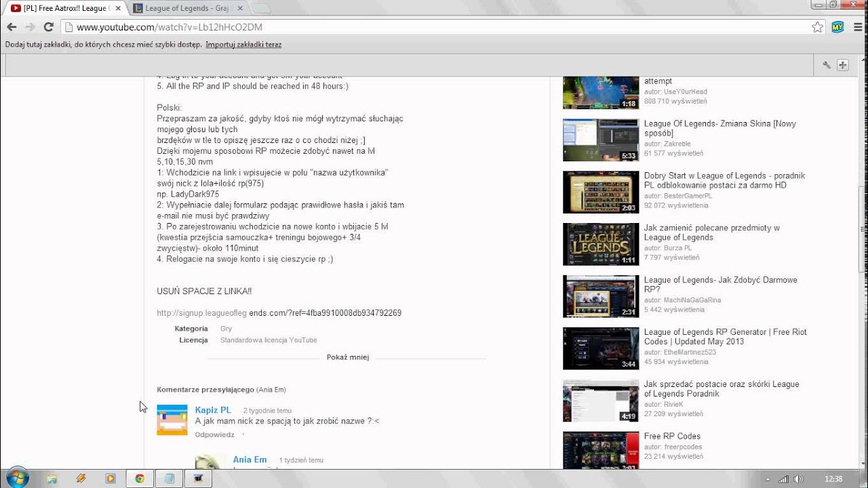Open Jak sprzedać postacie oraz skórki title
The image size is (868, 488).
(722, 389)
